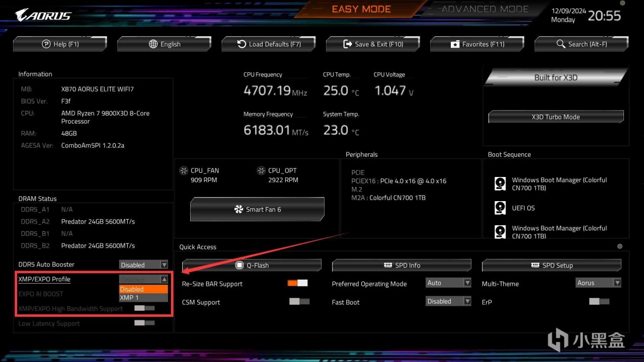Click the DDR5 Auto Booster label

click(46, 264)
